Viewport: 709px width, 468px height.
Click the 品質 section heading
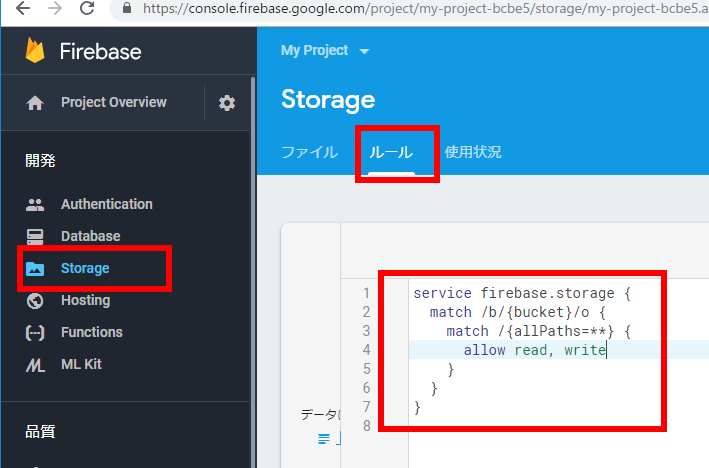(x=40, y=432)
